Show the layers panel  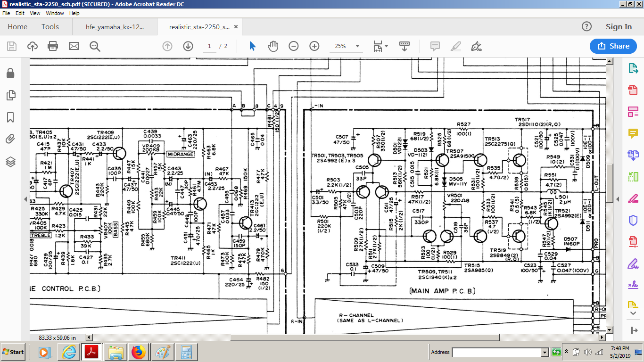10,162
